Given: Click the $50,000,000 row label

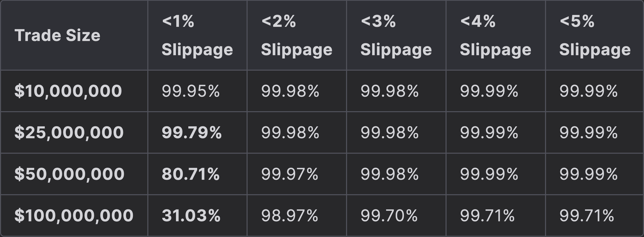Looking at the screenshot, I should coord(69,174).
